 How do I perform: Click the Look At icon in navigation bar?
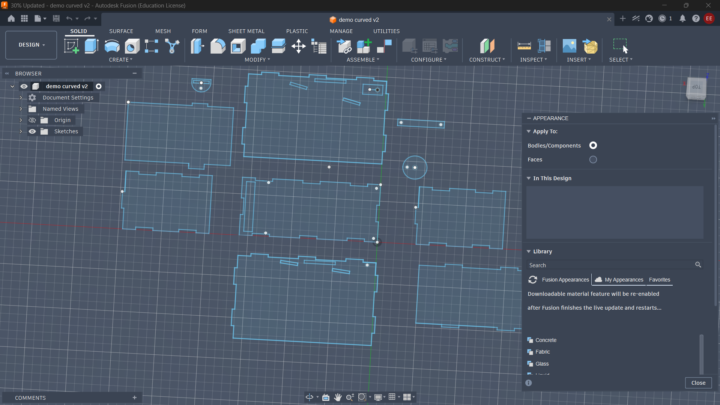click(326, 397)
